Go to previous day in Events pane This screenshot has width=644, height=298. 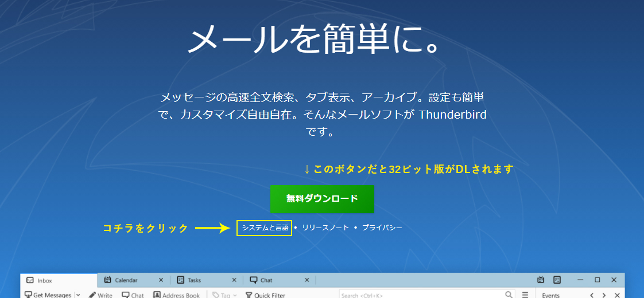tap(592, 295)
